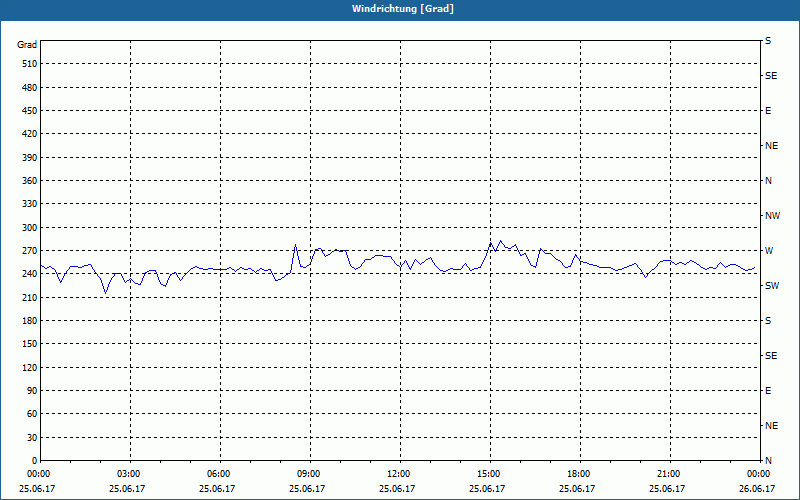
Task: Click the 360 y-axis value
Action: click(30, 181)
